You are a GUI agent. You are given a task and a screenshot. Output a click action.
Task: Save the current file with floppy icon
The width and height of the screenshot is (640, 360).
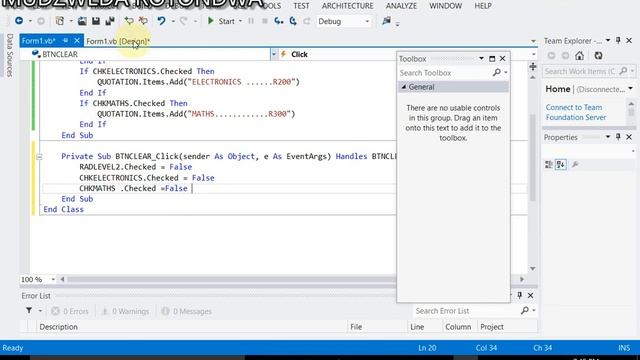(96, 21)
